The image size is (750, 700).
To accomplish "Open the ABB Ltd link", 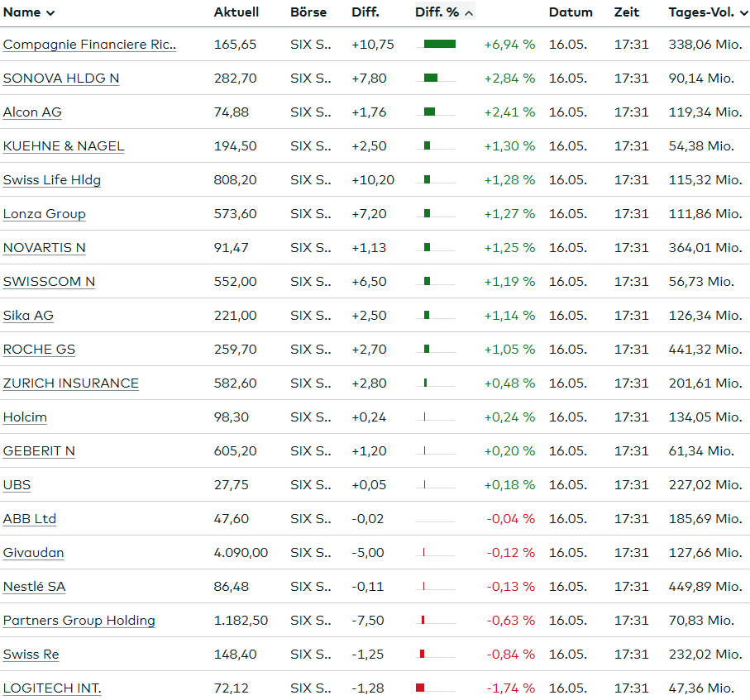I will click(30, 520).
